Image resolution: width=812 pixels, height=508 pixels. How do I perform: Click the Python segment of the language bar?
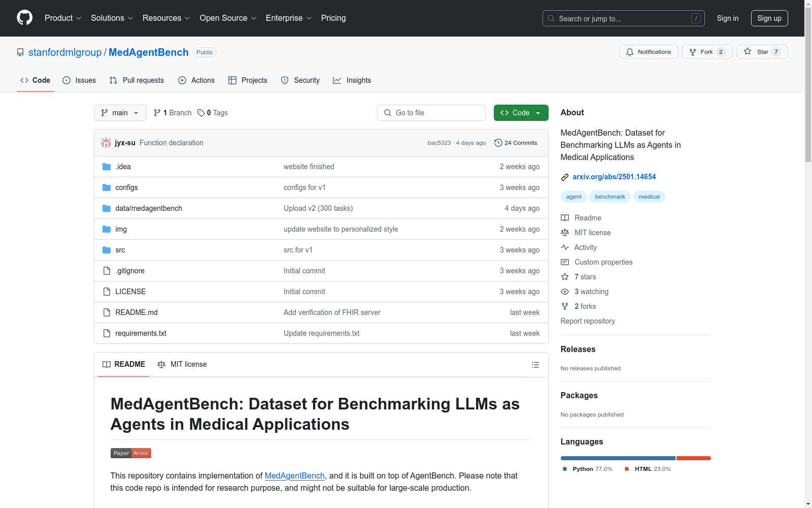(x=618, y=458)
